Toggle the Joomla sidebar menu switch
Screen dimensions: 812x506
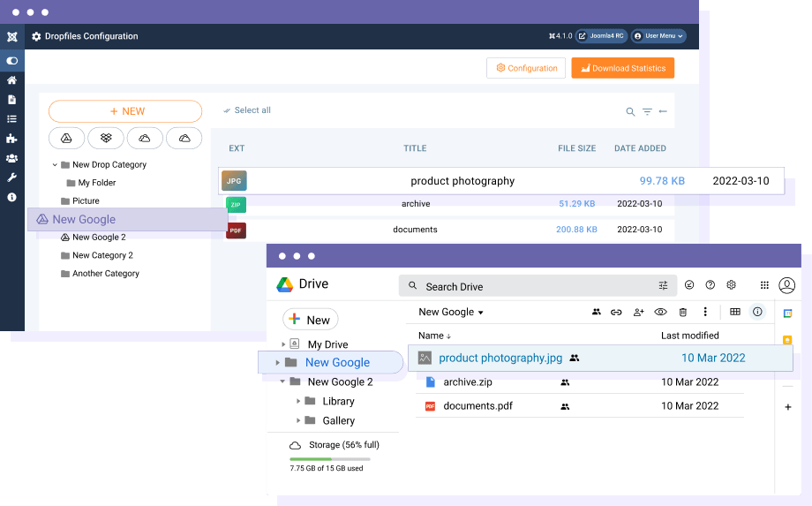(x=11, y=61)
